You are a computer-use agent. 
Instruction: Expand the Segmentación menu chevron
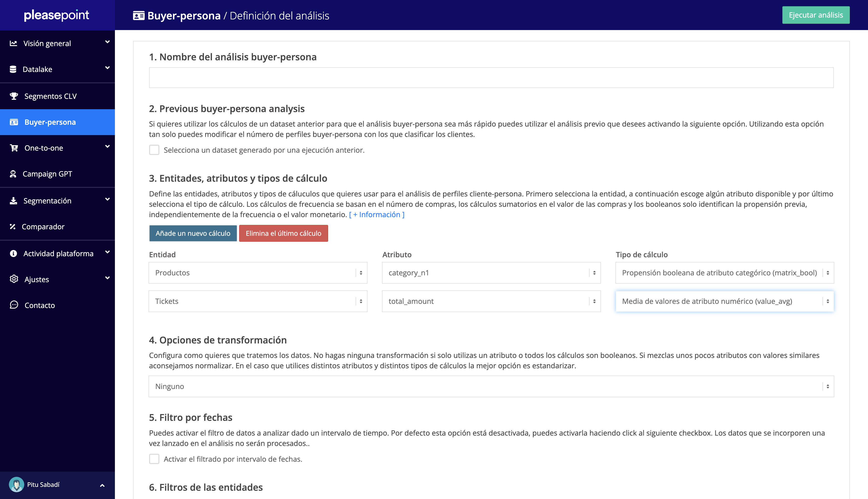coord(107,200)
